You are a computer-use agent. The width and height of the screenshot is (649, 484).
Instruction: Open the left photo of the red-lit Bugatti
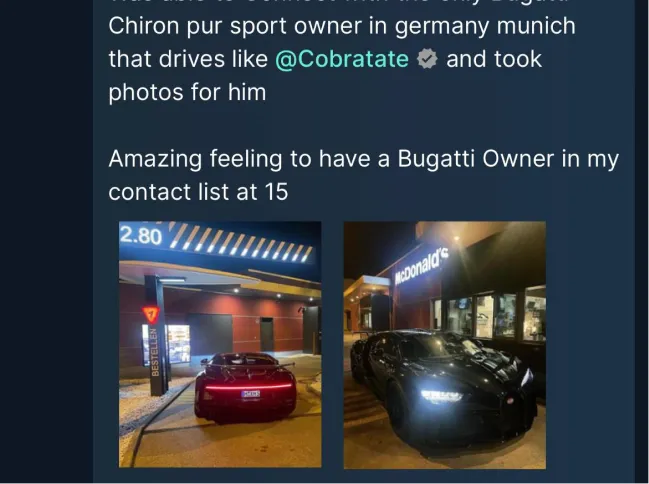pos(220,344)
